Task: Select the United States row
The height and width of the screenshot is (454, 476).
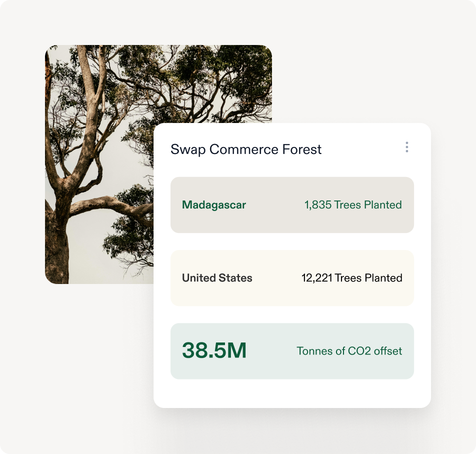Action: (292, 278)
